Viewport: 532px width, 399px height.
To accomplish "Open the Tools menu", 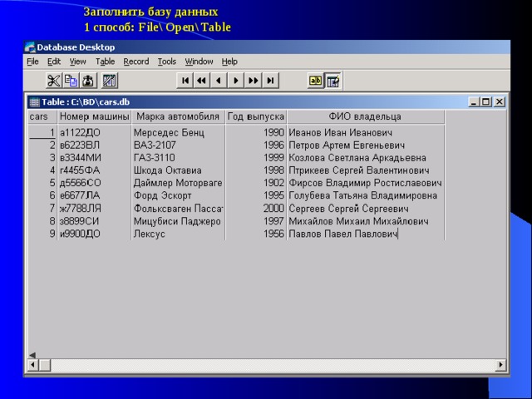I will pos(167,62).
